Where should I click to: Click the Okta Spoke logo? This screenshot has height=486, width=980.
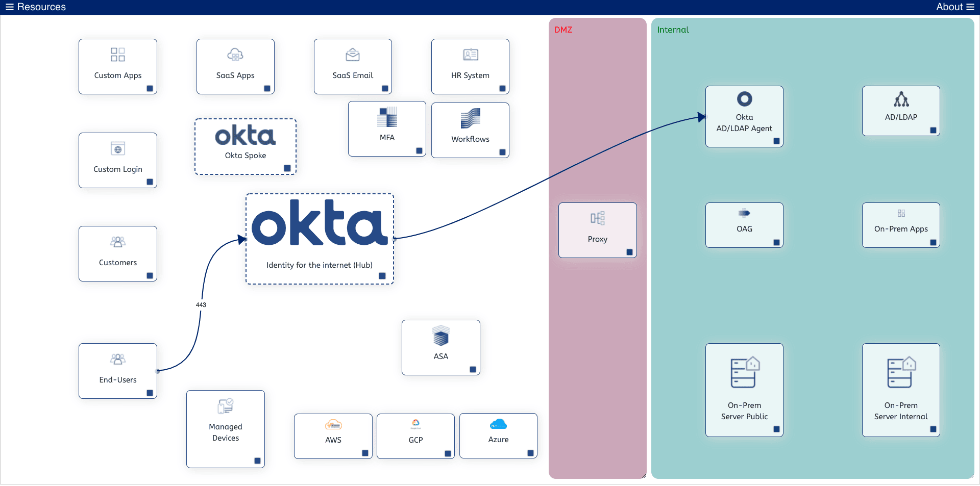pyautogui.click(x=246, y=135)
